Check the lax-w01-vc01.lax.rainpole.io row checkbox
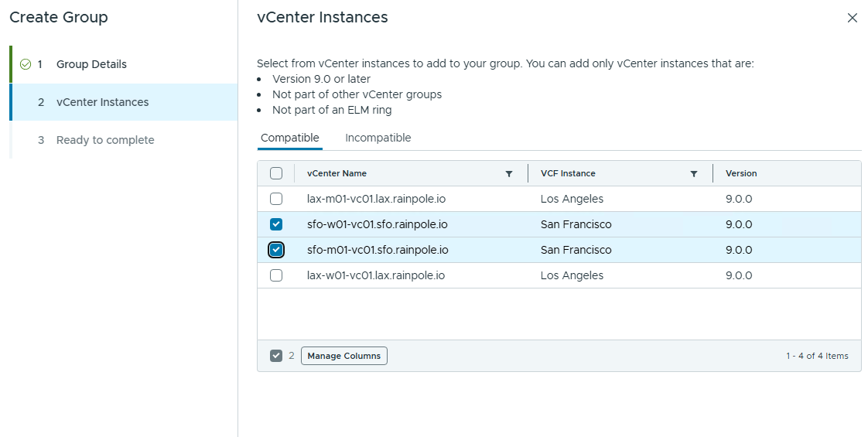The width and height of the screenshot is (868, 437). [x=276, y=275]
